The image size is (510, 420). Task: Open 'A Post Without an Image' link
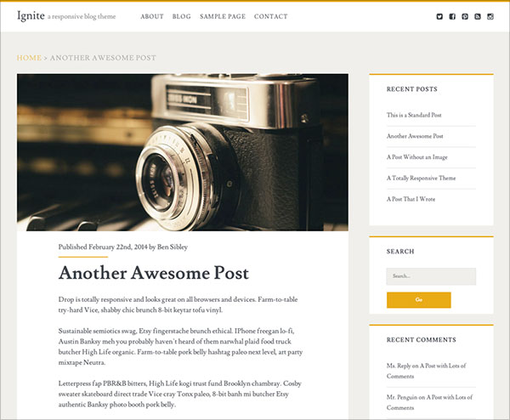coord(417,157)
